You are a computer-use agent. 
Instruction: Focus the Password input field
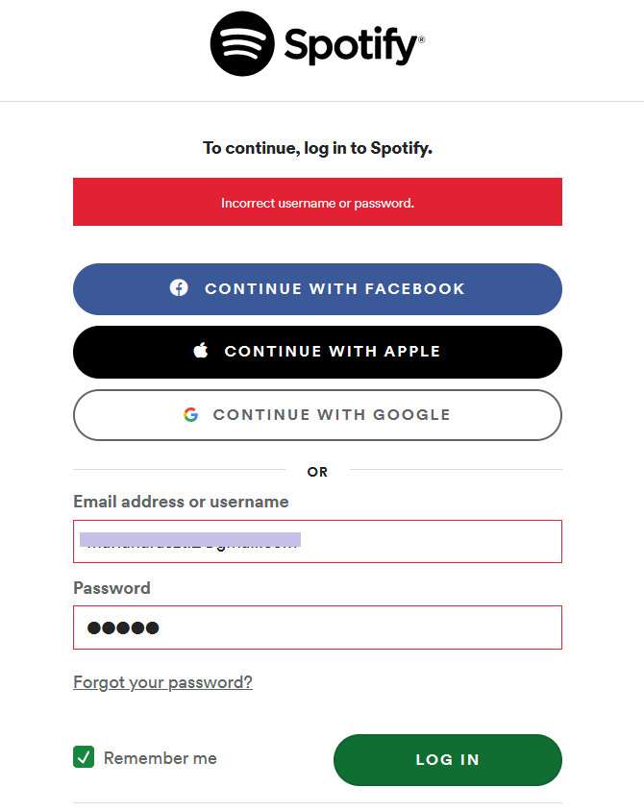coord(317,627)
